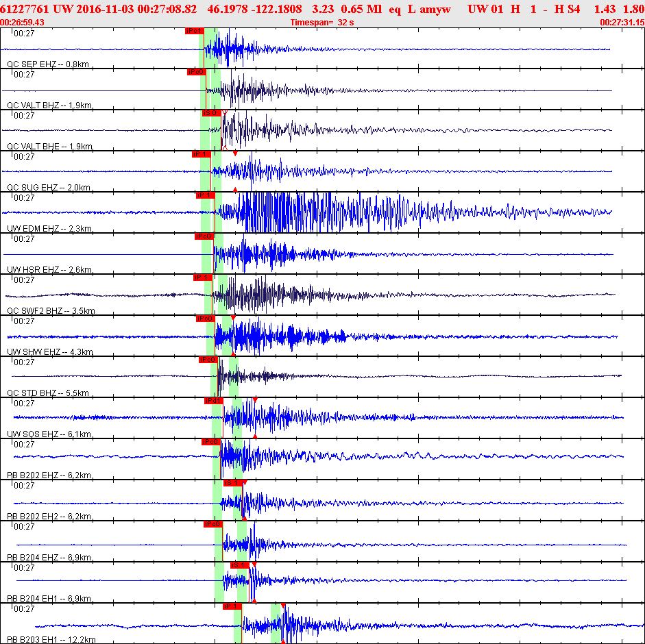Select the QC SWF2 BHZ channel label
Image resolution: width=645 pixels, height=644 pixels.
[51, 311]
